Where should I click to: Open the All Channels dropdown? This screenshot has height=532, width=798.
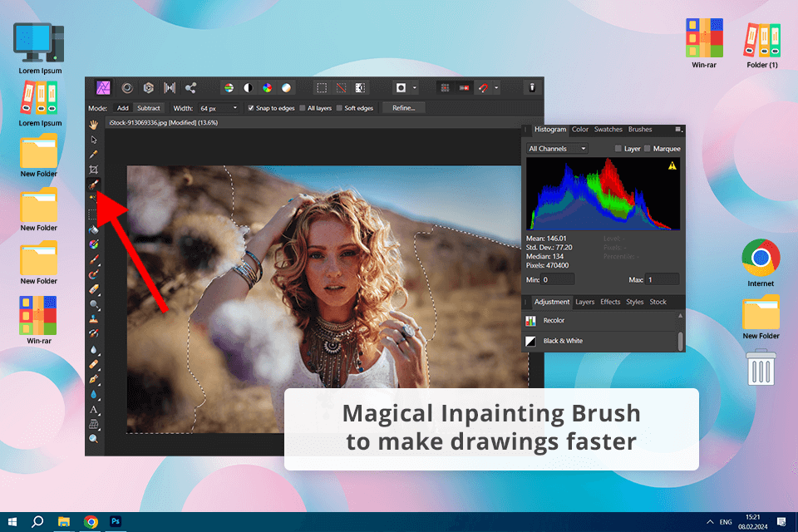pos(557,149)
